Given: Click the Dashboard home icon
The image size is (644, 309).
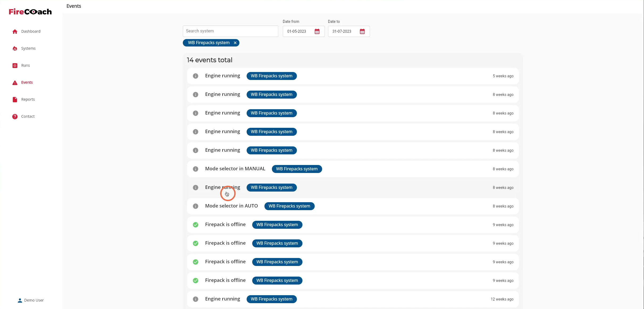Looking at the screenshot, I should [x=15, y=31].
